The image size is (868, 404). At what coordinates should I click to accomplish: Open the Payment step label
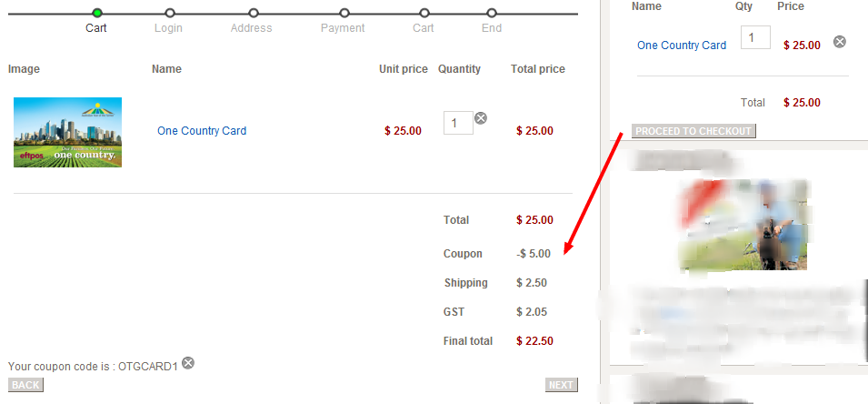click(343, 27)
